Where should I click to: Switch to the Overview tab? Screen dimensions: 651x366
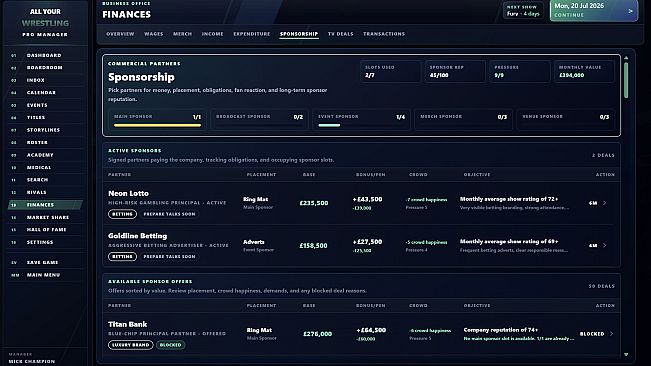120,34
